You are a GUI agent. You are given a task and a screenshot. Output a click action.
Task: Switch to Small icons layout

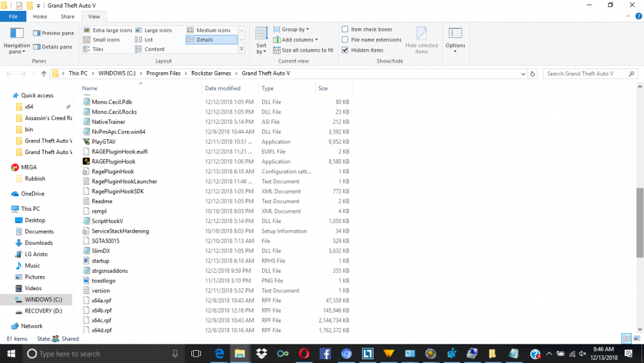tap(102, 39)
